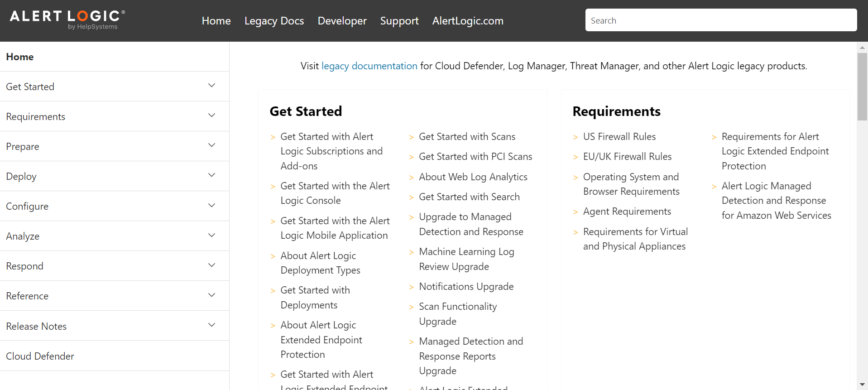Open Get Started with PCI Scans

pyautogui.click(x=475, y=157)
